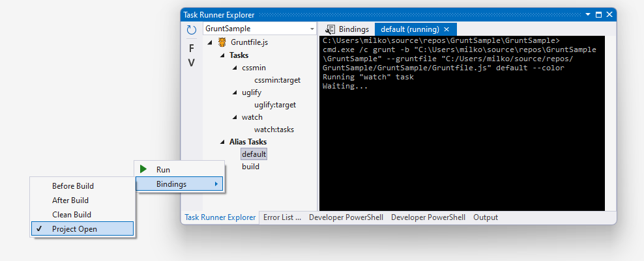Viewport: 644px width, 261px height.
Task: Select the watch:tasks task
Action: tap(274, 130)
